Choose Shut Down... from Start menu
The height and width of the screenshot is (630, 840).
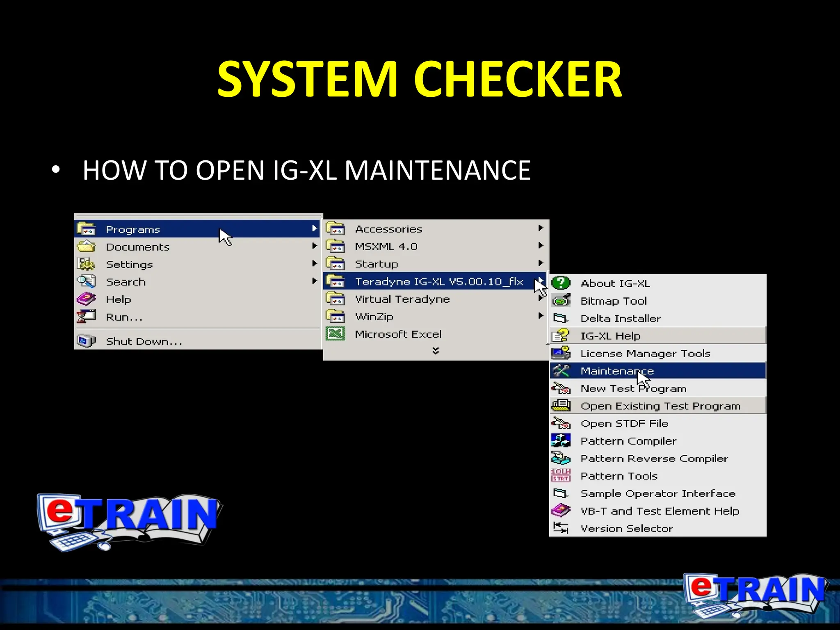198,341
